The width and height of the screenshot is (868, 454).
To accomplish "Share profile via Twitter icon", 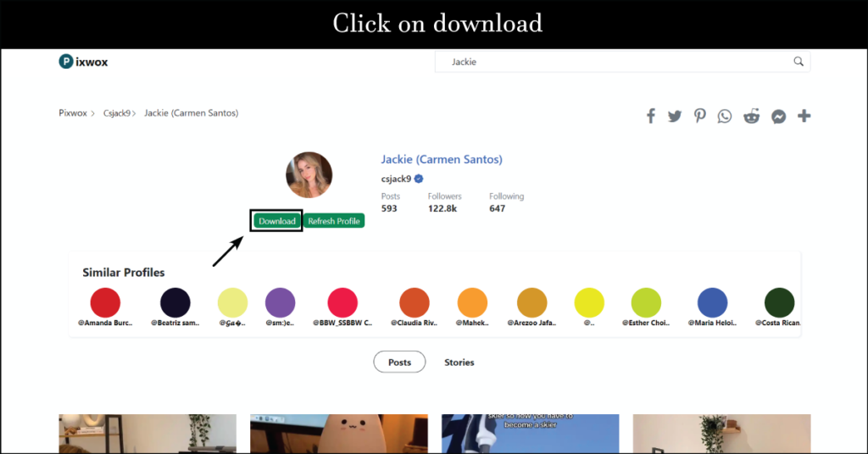I will [x=675, y=116].
